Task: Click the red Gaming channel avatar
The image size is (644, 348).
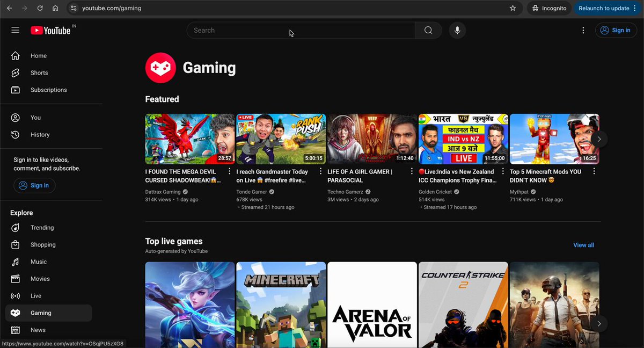Action: pos(160,68)
